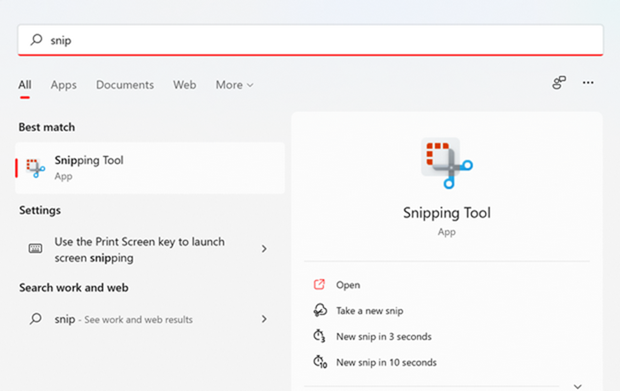This screenshot has height=391, width=620.
Task: Click 'App' label under preview title
Action: click(447, 232)
